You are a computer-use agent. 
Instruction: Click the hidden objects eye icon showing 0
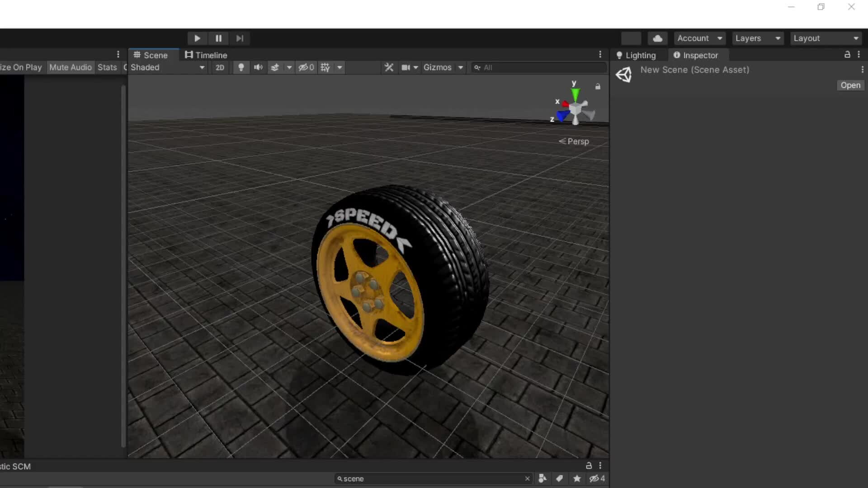click(x=306, y=67)
